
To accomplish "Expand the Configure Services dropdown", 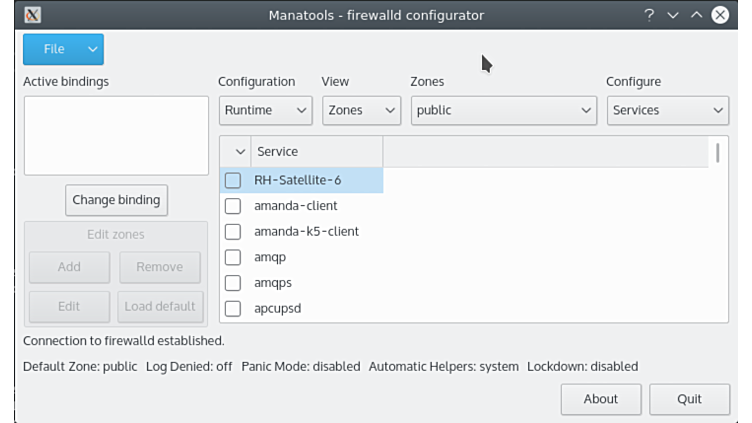I will [667, 110].
